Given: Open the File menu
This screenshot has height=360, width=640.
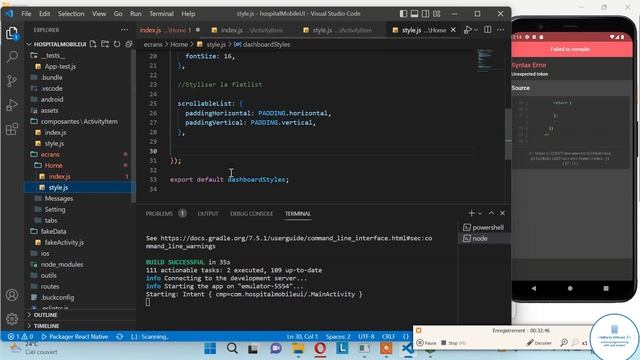Looking at the screenshot, I should (x=26, y=13).
